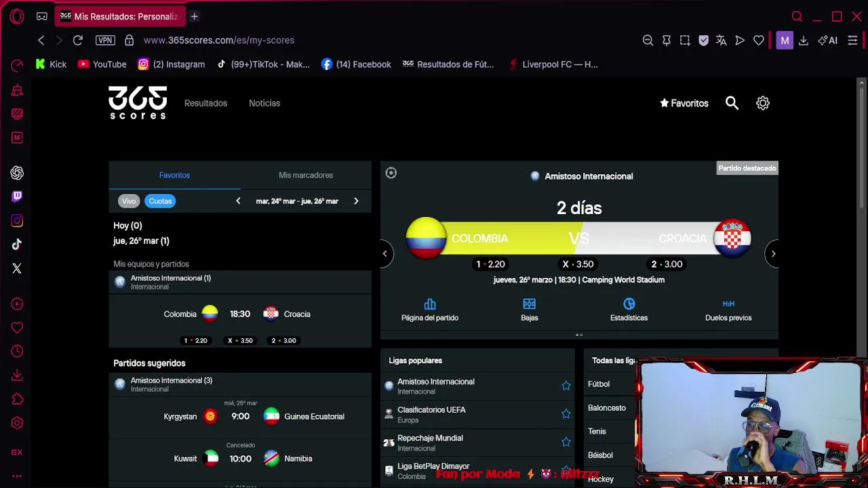Open Duelos previos H2H
This screenshot has width=868, height=488.
728,310
